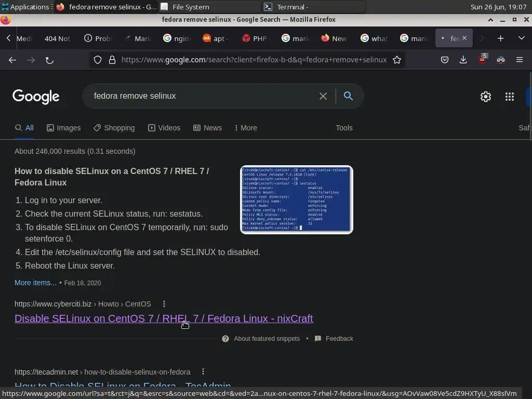Click the snippet heading How to disable SELinux
Image resolution: width=532 pixels, height=399 pixels.
click(112, 177)
